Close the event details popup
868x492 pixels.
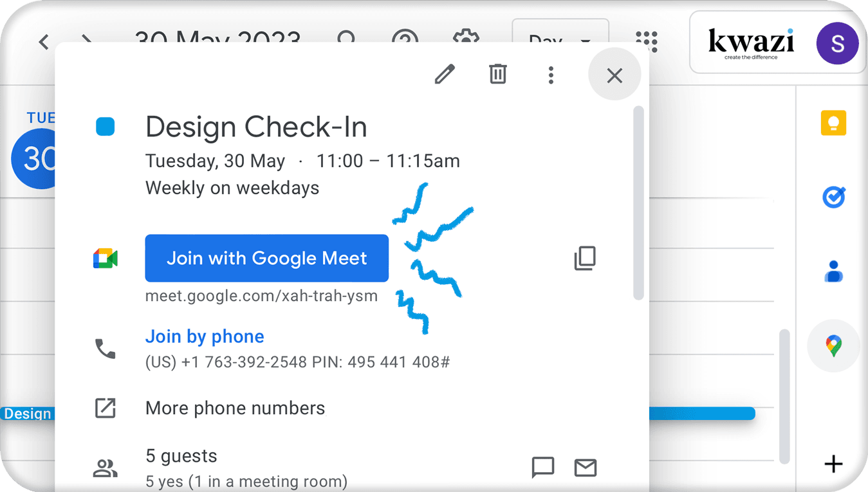click(614, 75)
